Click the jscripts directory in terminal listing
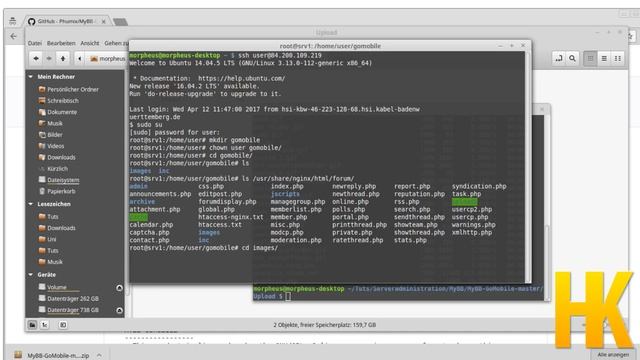 click(x=285, y=194)
